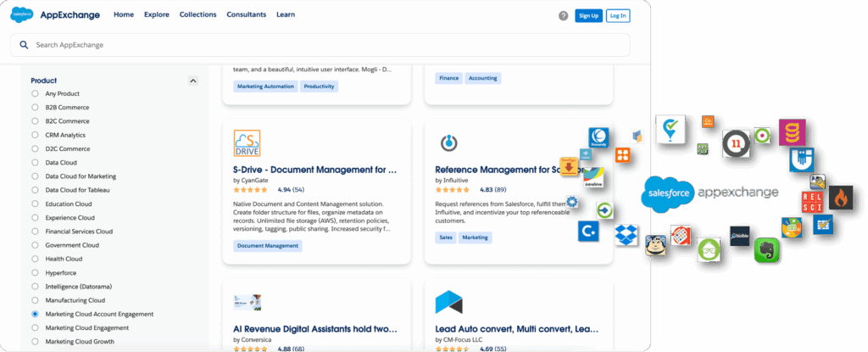
Task: Select Financial Services Cloud filter
Action: click(35, 232)
